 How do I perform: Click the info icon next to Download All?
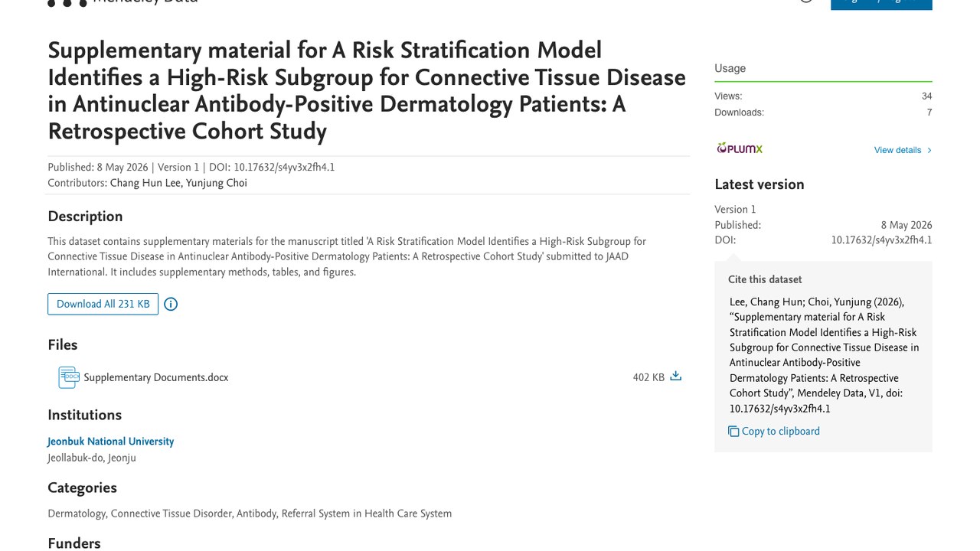point(171,304)
